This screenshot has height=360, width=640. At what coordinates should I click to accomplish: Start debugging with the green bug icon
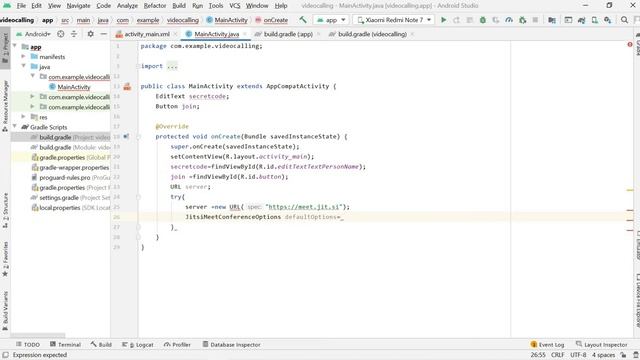[482, 20]
